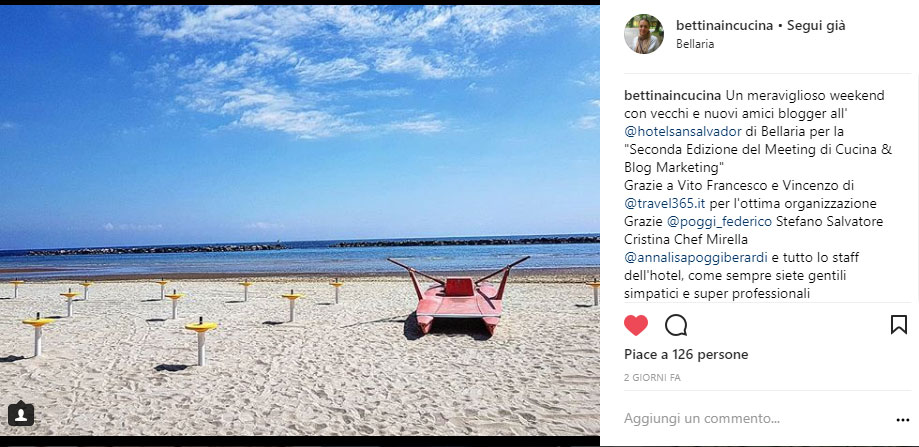Show tagged people icon on photo
The image size is (919, 447).
coord(21,414)
